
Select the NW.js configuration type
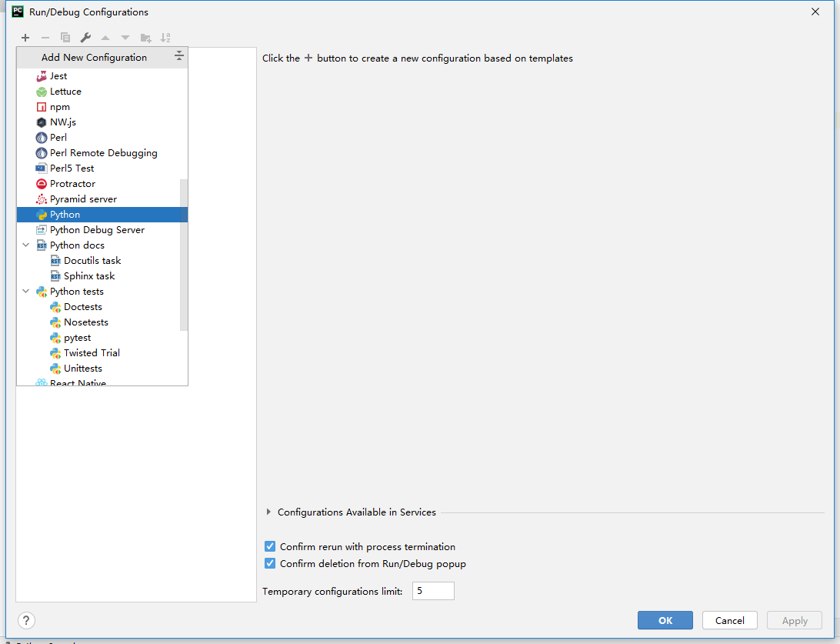point(102,122)
